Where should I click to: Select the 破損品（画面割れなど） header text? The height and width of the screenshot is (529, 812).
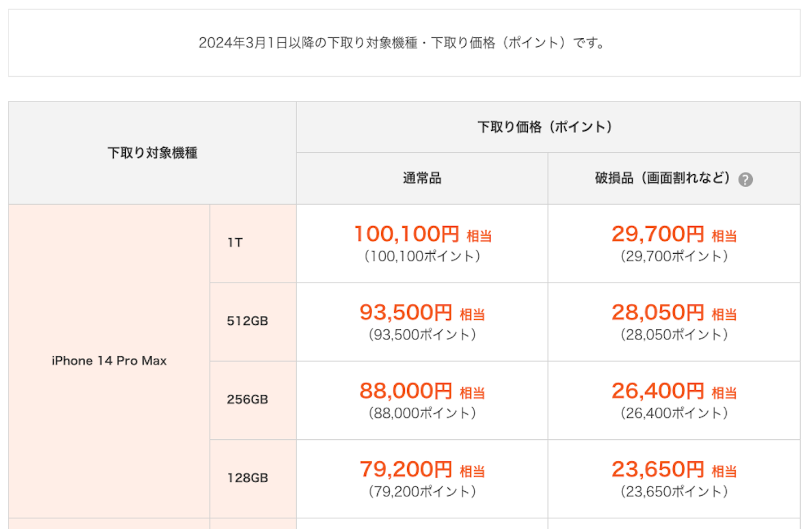tap(662, 178)
